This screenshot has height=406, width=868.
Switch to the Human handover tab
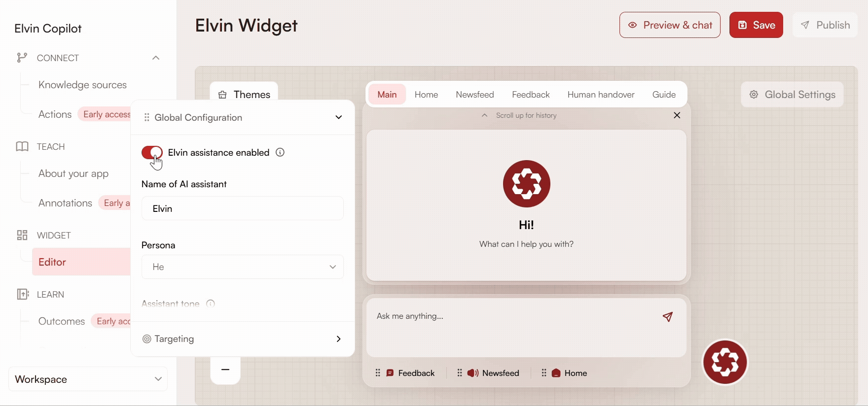click(601, 95)
